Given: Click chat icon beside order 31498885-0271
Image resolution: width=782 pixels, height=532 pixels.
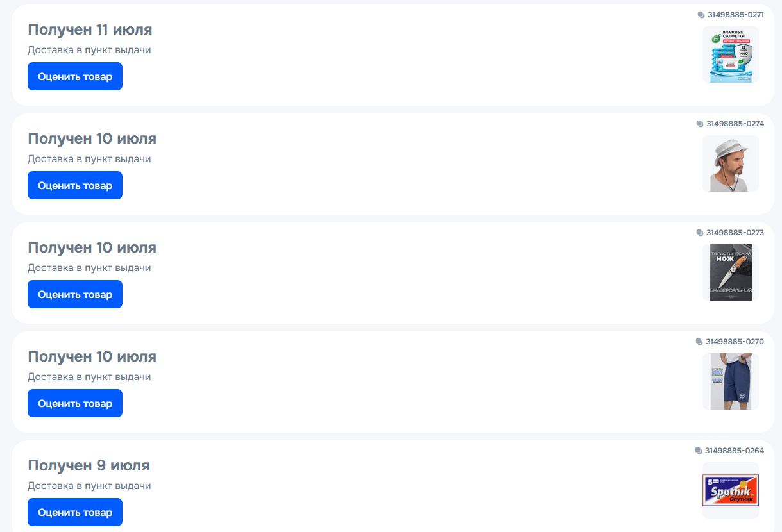Looking at the screenshot, I should click(x=701, y=15).
